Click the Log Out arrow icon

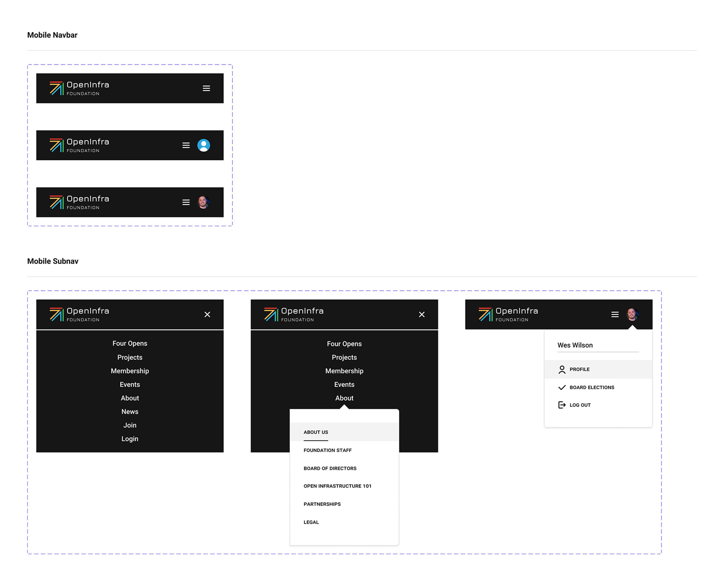(562, 405)
